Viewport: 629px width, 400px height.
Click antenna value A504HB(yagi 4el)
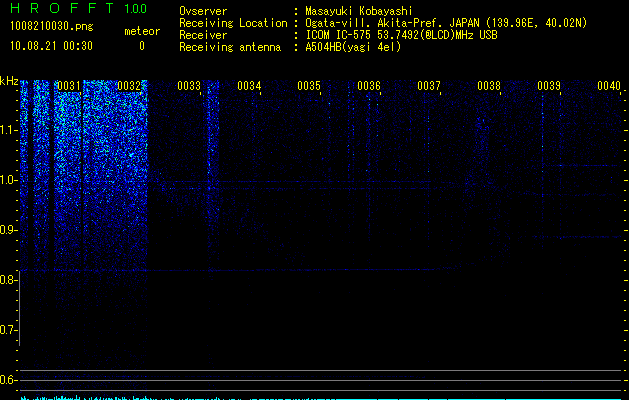(x=353, y=47)
